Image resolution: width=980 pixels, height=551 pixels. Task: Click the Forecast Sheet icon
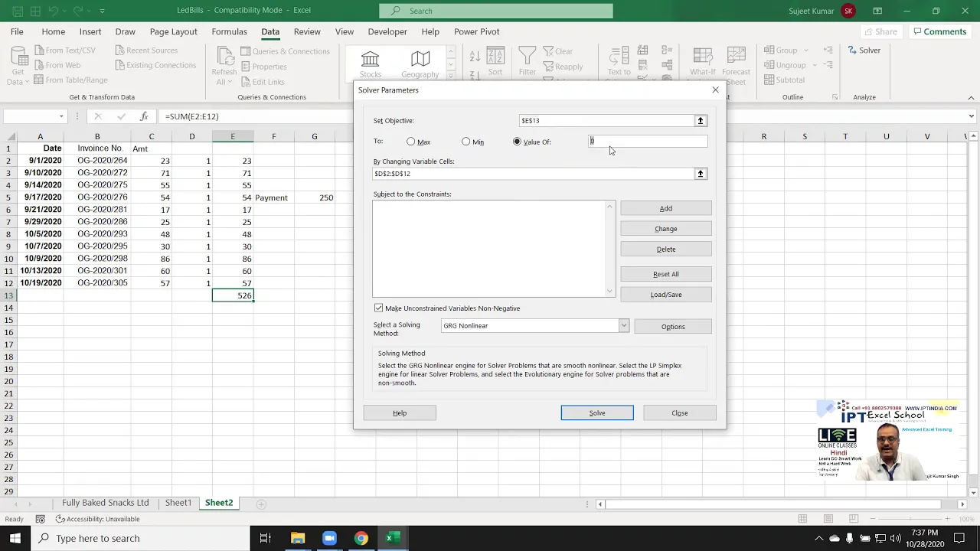pos(736,64)
